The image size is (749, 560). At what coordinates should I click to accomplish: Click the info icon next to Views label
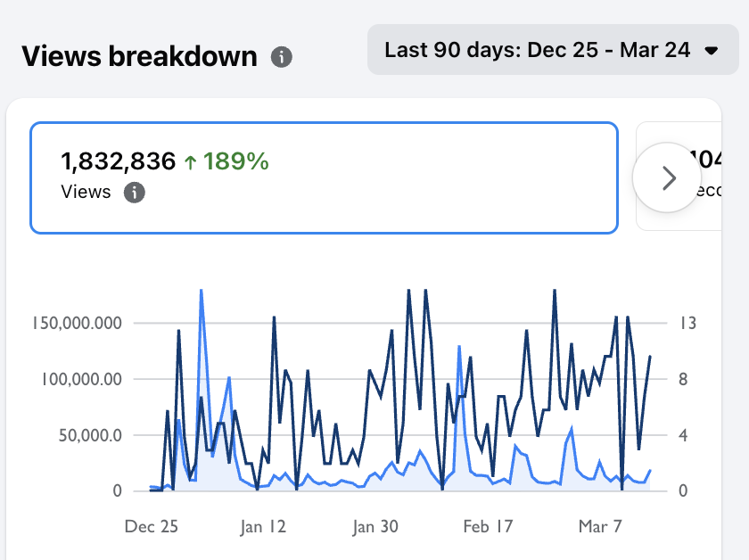pos(135,192)
